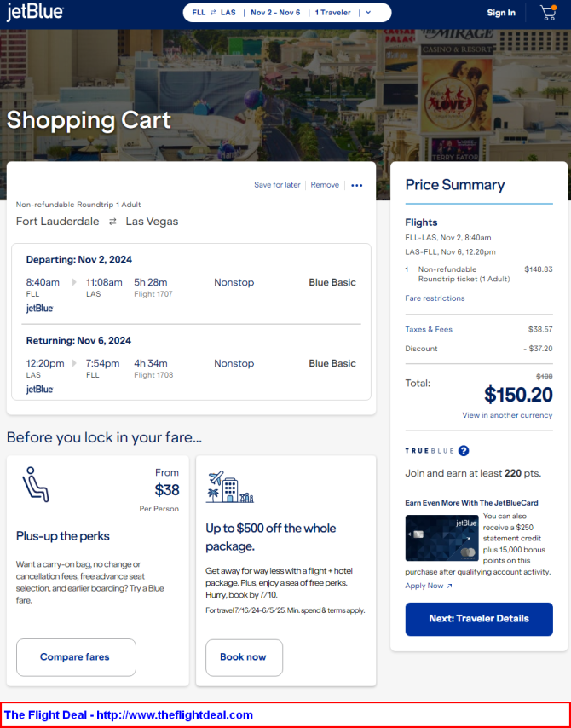Open the three-dots more options menu

pyautogui.click(x=356, y=185)
